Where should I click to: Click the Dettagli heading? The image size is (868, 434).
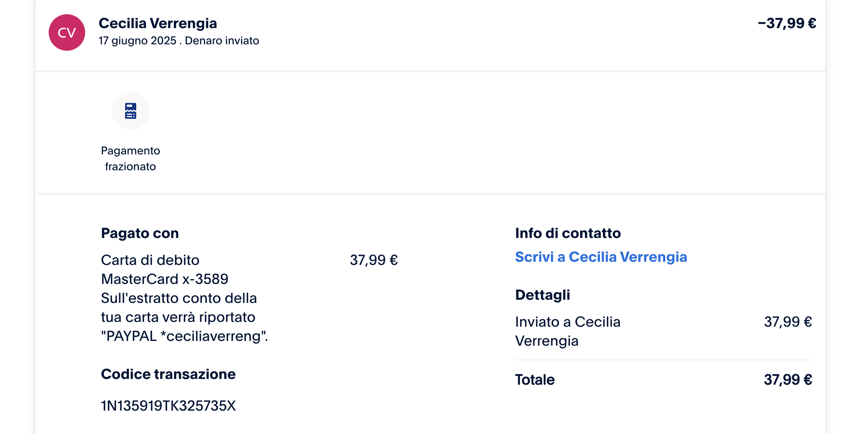(x=542, y=295)
